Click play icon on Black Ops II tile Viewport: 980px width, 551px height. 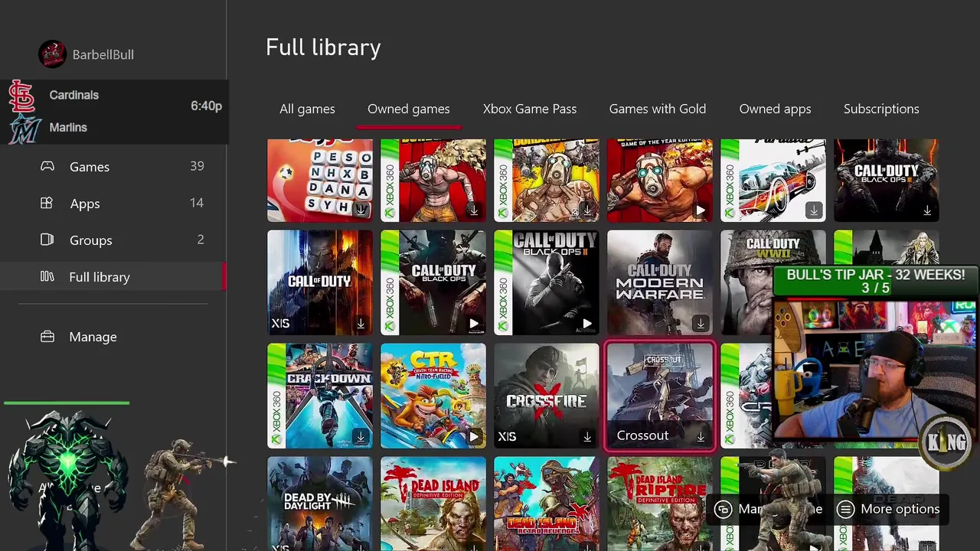[x=586, y=324]
